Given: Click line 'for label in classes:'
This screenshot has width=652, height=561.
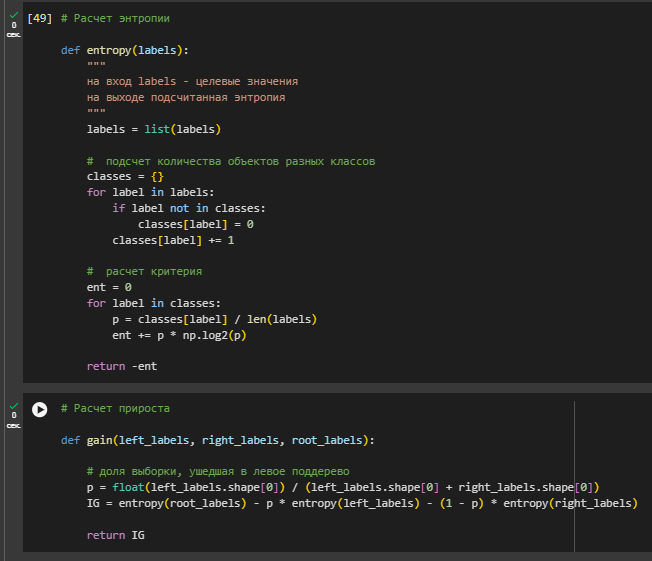Looking at the screenshot, I should point(154,303).
